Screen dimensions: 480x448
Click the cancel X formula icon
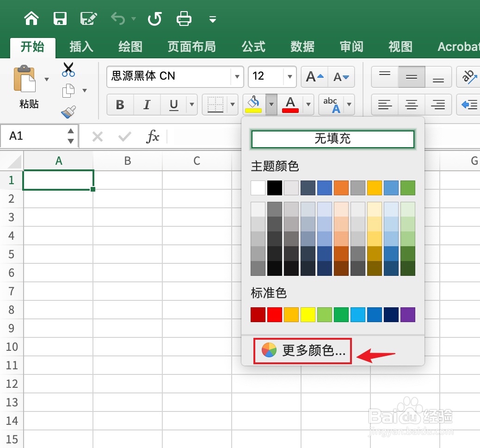click(x=98, y=137)
